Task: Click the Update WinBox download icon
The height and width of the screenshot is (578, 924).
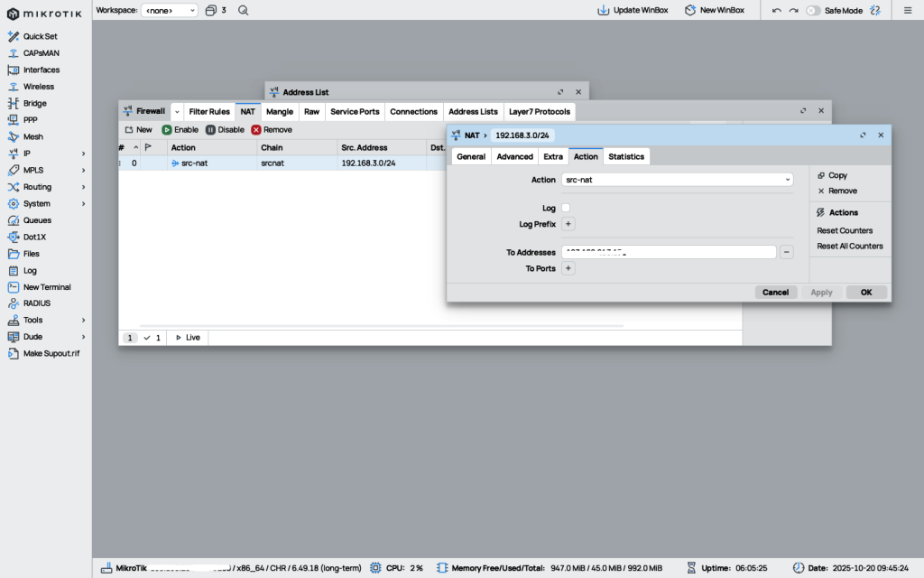Action: click(x=603, y=10)
